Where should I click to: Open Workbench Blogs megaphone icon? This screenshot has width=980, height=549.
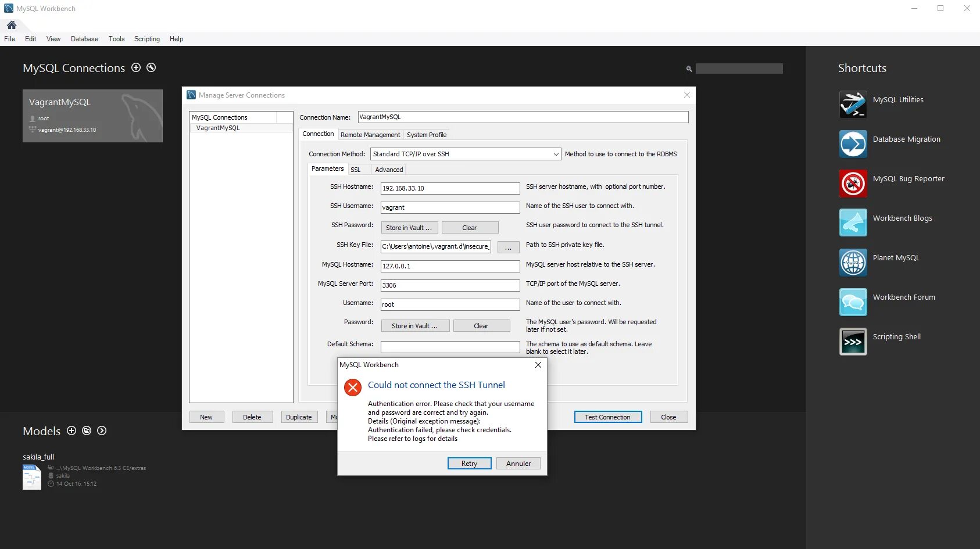click(853, 223)
